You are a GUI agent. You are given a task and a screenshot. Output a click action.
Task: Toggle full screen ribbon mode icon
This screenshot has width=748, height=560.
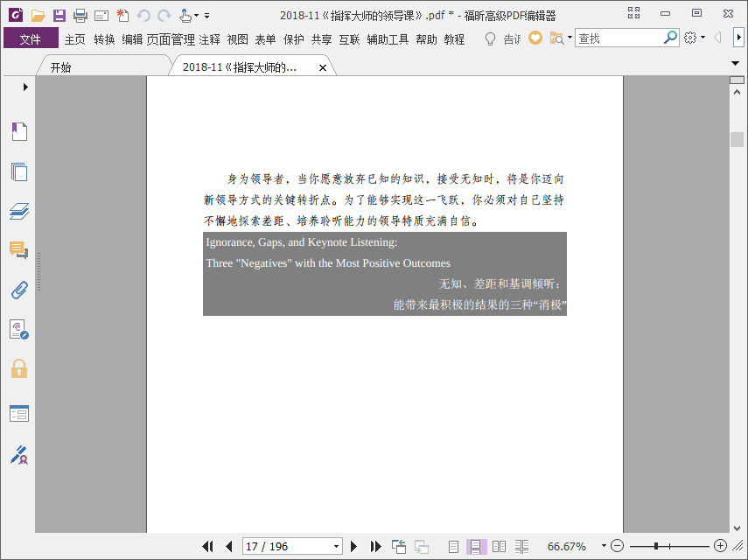coord(633,13)
